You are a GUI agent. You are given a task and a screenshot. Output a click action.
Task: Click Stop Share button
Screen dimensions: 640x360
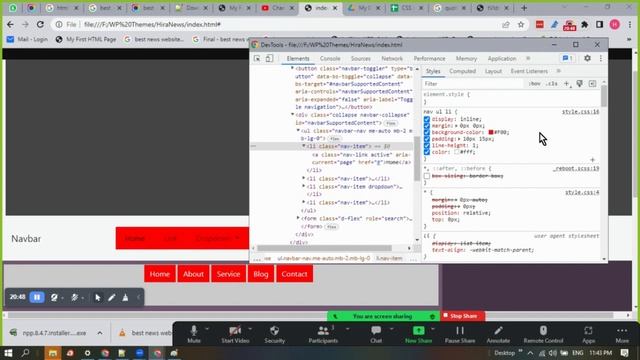[462, 316]
